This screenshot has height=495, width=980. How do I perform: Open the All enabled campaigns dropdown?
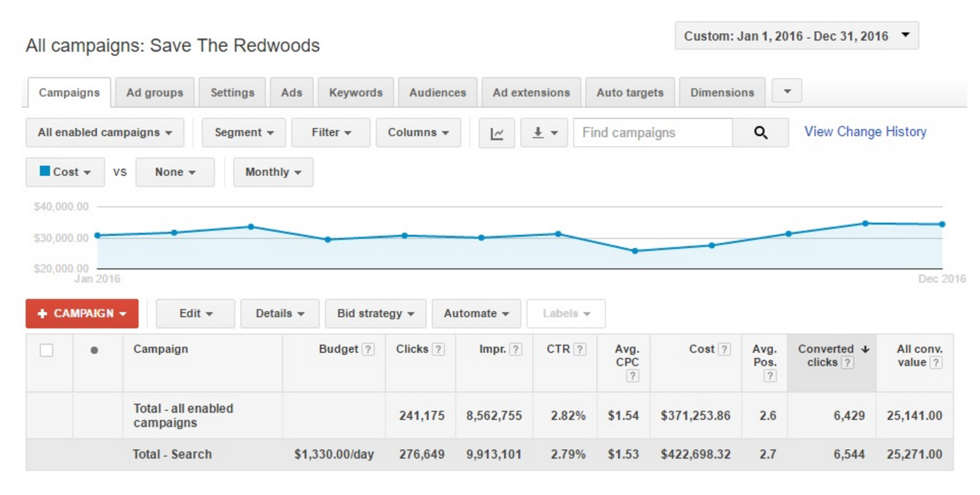coord(105,133)
